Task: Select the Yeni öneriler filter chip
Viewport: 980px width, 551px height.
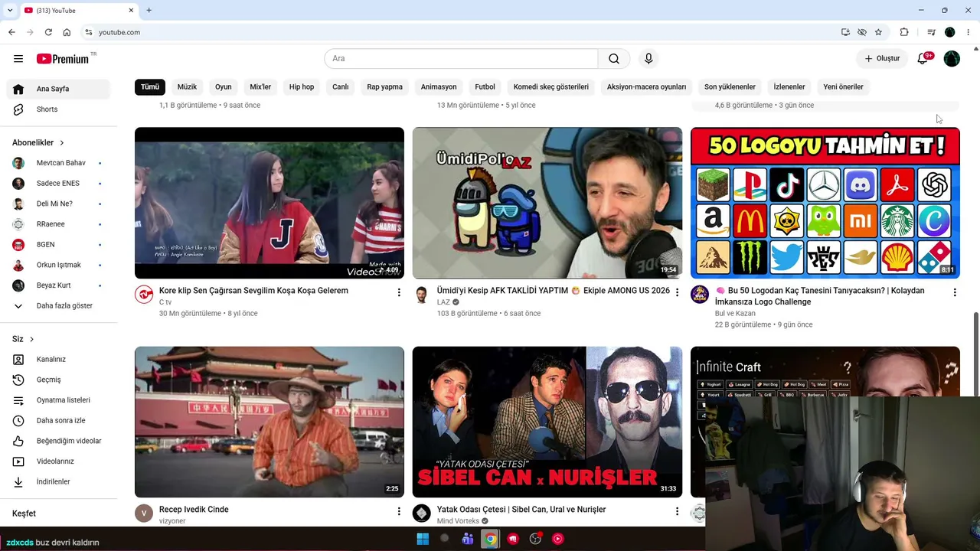Action: (x=843, y=86)
